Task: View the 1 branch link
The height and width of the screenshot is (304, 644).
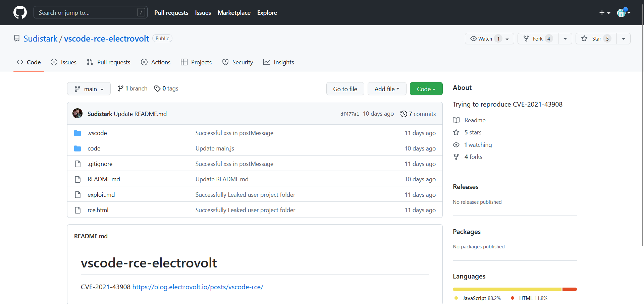Action: click(x=132, y=88)
